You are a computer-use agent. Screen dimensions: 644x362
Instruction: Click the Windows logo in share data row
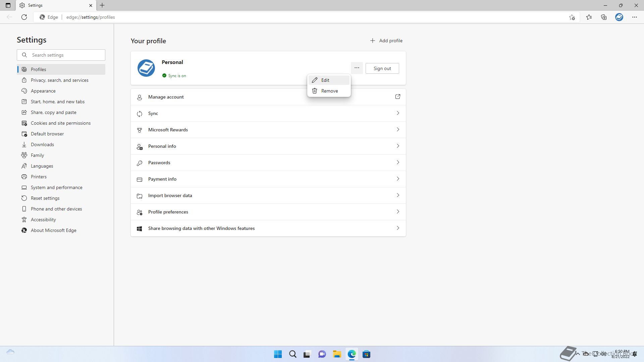[x=140, y=229]
